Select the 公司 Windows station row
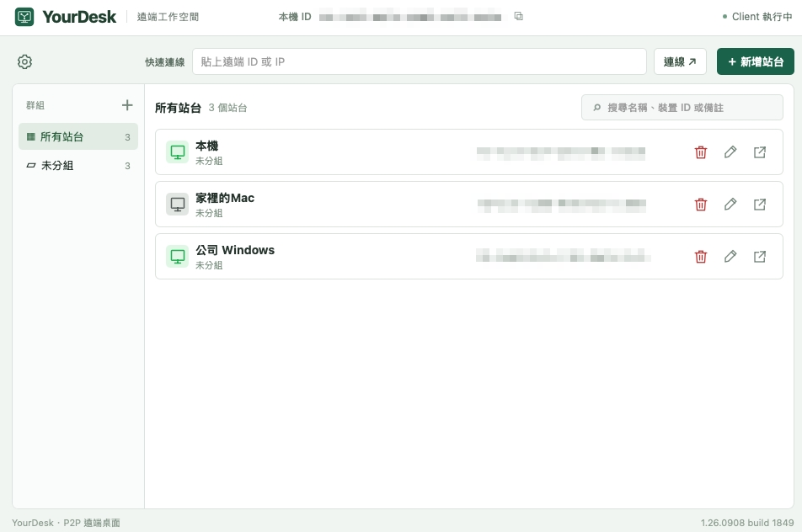 tap(469, 257)
